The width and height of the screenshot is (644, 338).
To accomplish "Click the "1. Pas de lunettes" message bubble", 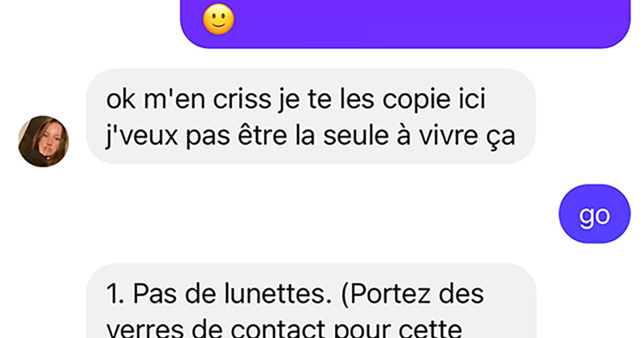I will (x=311, y=300).
